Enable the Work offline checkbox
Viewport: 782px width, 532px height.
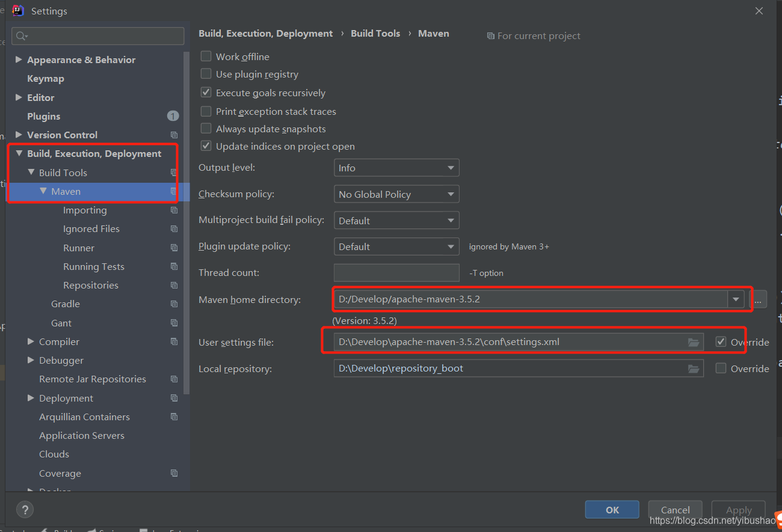pos(206,57)
